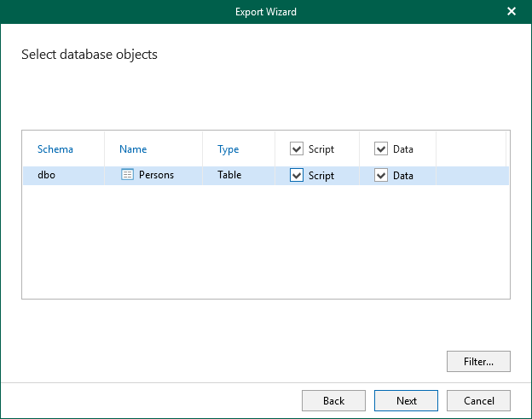Select the Persons name text in row
Image resolution: width=532 pixels, height=419 pixels.
point(156,175)
